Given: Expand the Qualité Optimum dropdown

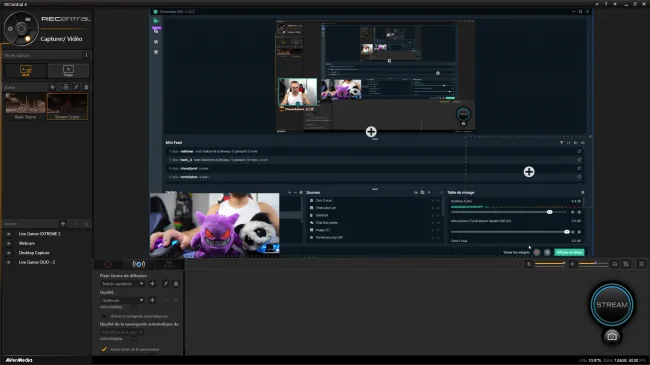Looking at the screenshot, I should tap(122, 300).
